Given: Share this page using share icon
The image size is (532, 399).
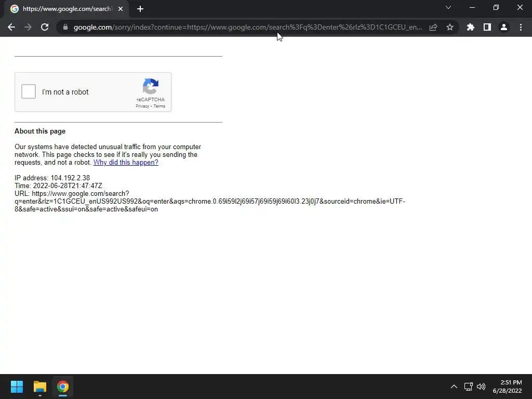Looking at the screenshot, I should (x=433, y=27).
